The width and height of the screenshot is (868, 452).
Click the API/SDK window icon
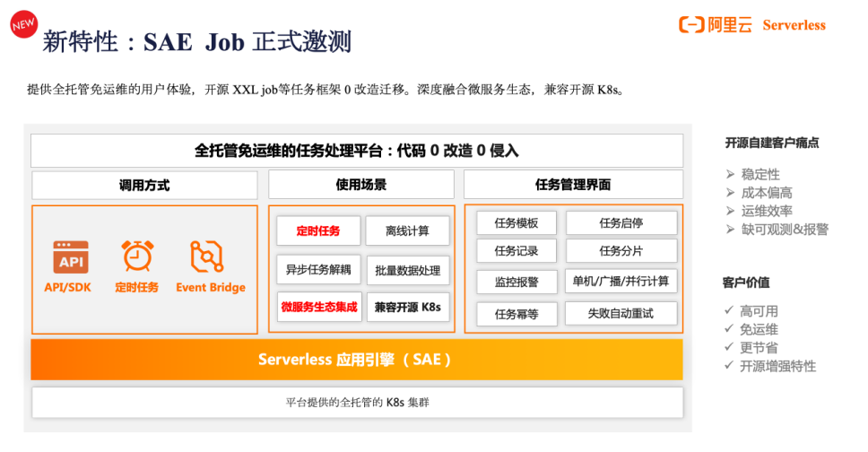71,257
